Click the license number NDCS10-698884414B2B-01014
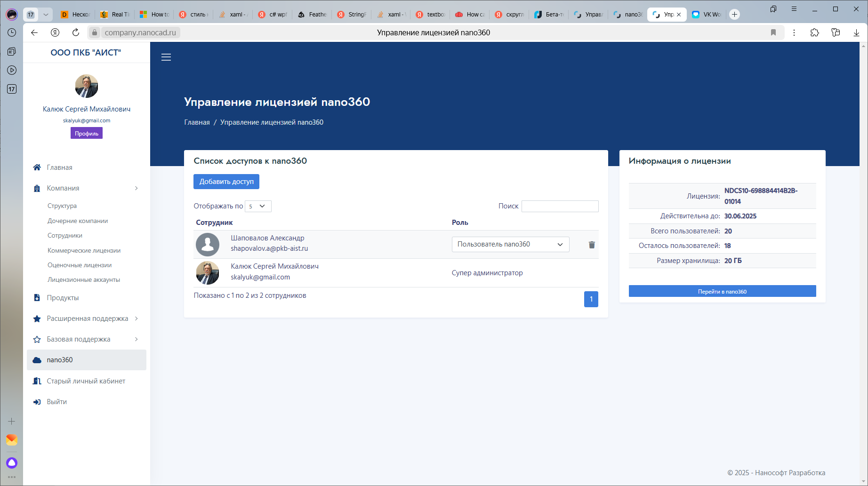This screenshot has height=486, width=868. point(761,196)
